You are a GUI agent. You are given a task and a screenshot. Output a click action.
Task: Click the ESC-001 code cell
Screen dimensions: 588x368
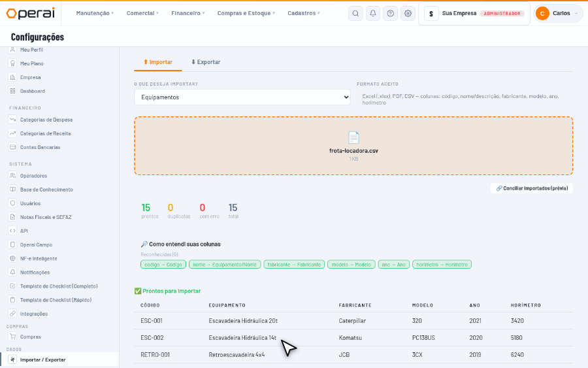point(152,321)
